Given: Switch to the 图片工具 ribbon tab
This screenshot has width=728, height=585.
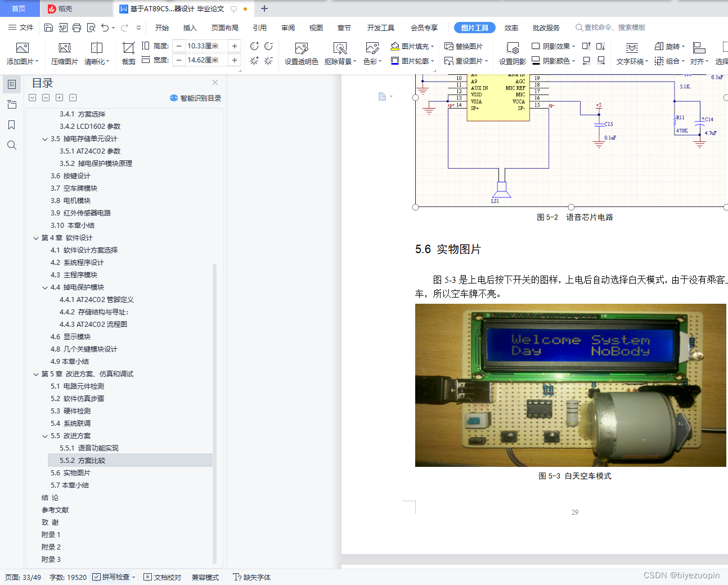Looking at the screenshot, I should 475,28.
